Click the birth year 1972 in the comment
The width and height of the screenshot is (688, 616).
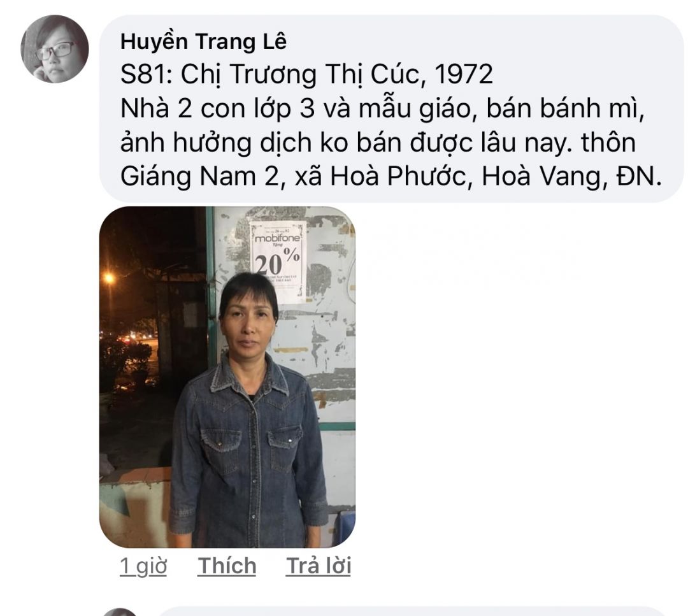click(x=464, y=74)
